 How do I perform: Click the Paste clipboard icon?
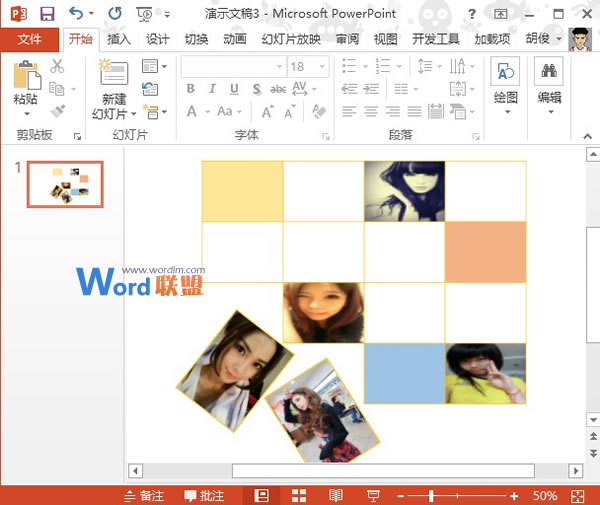pyautogui.click(x=26, y=75)
